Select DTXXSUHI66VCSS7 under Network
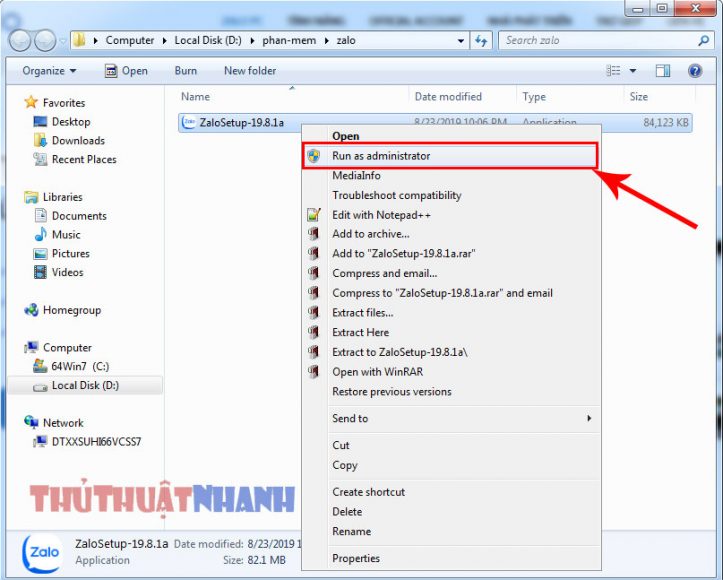Viewport: 723px width, 580px height. (96, 442)
